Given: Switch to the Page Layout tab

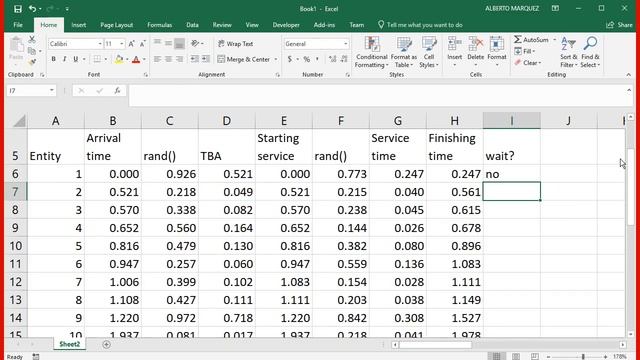Looking at the screenshot, I should (x=116, y=25).
